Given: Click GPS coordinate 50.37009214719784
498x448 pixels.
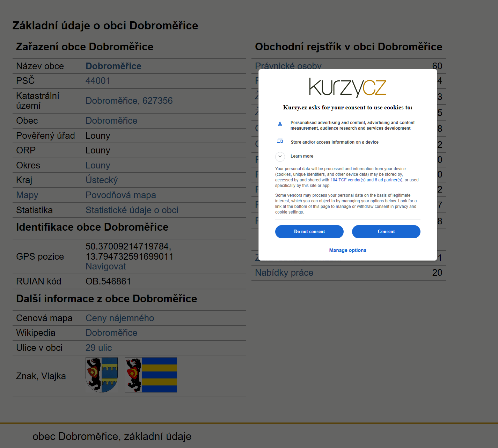Looking at the screenshot, I should 128,246.
